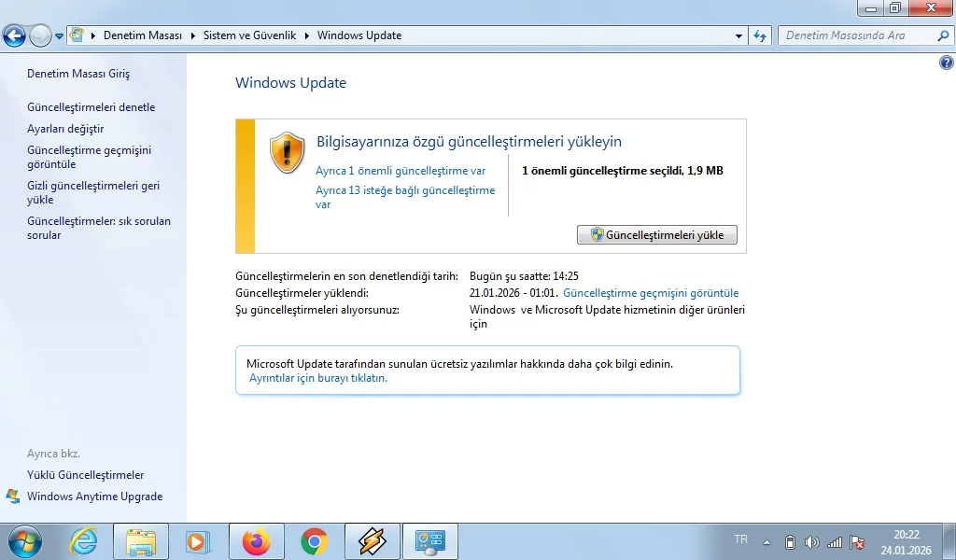This screenshot has height=560, width=956.
Task: Select Sistem ve Güvenlik breadcrumb
Action: (249, 35)
